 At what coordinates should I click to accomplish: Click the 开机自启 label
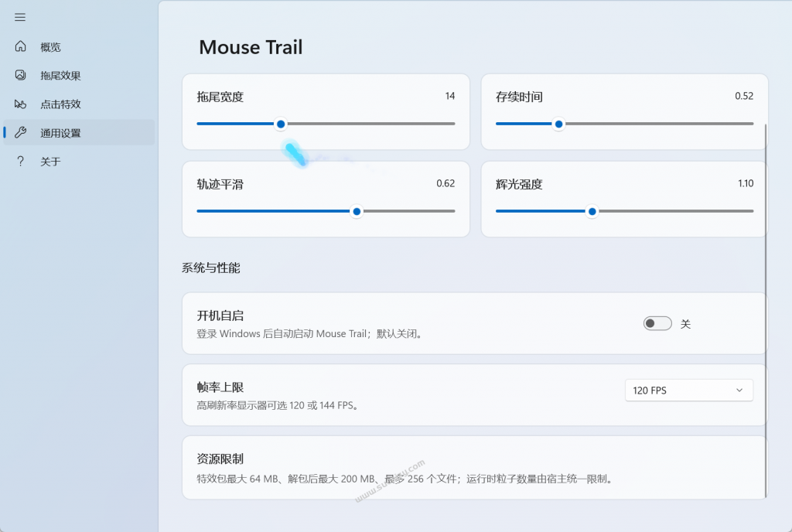point(220,316)
